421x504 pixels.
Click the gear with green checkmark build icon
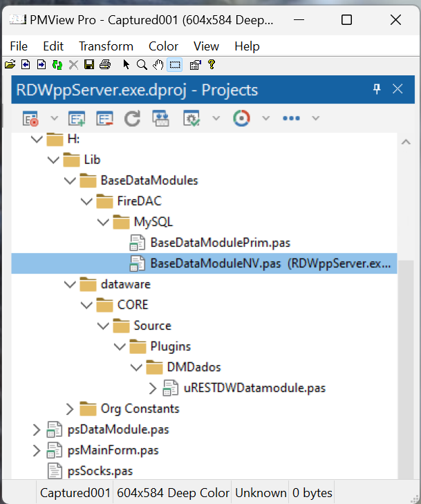point(191,118)
